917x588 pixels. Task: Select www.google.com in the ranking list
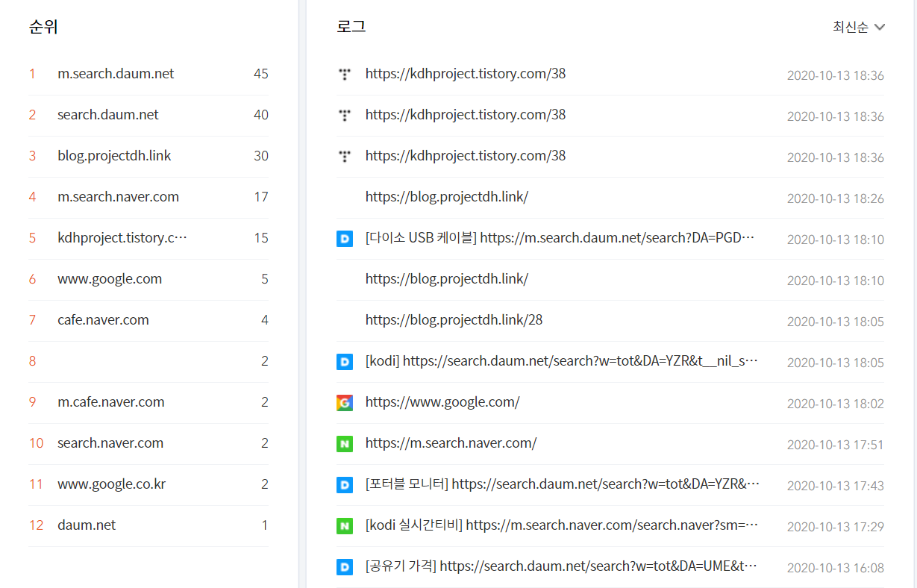coord(110,279)
